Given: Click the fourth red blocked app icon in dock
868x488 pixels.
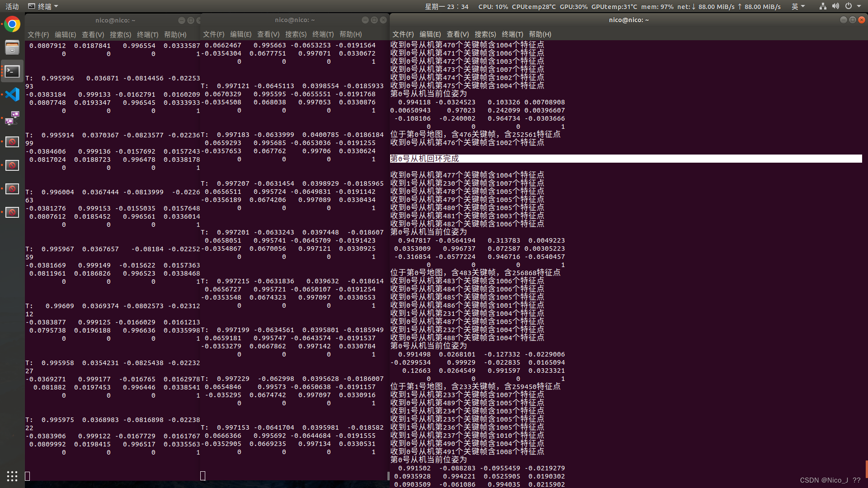Looking at the screenshot, I should coord(12,212).
